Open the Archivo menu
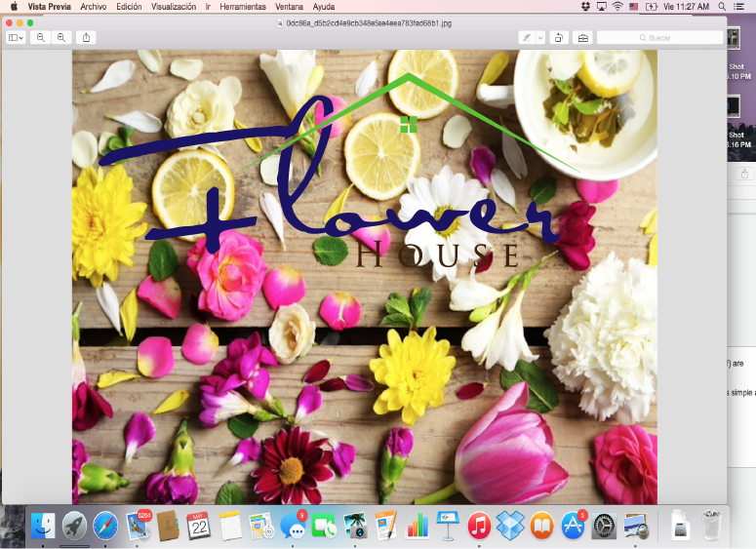Image resolution: width=756 pixels, height=549 pixels. pyautogui.click(x=94, y=6)
